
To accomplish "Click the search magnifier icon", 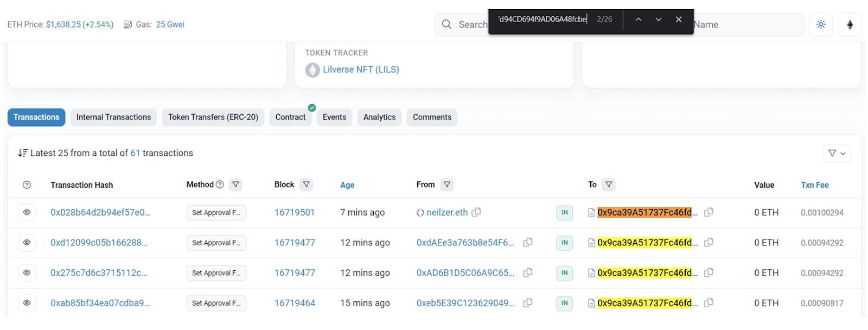I will (446, 24).
